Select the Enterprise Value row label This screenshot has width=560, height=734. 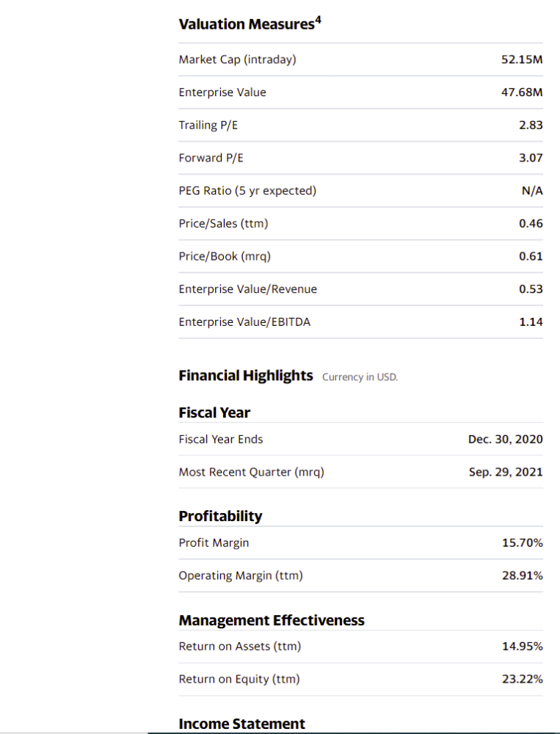(x=222, y=92)
